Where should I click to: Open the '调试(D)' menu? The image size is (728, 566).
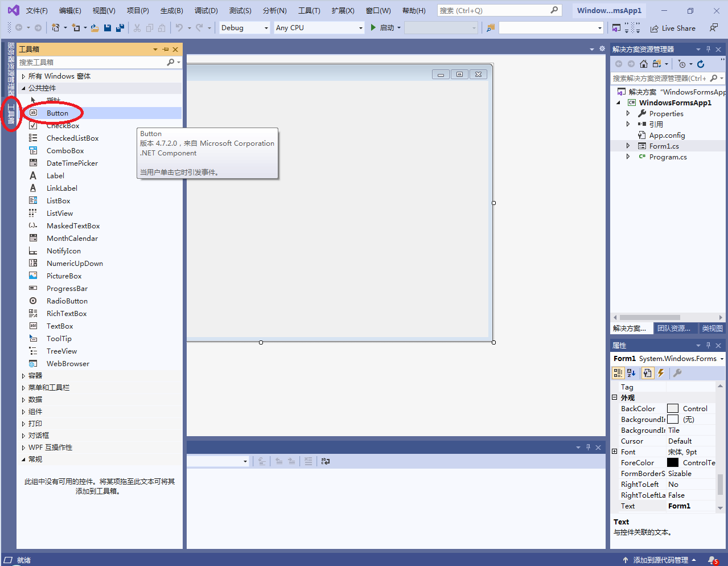(206, 11)
